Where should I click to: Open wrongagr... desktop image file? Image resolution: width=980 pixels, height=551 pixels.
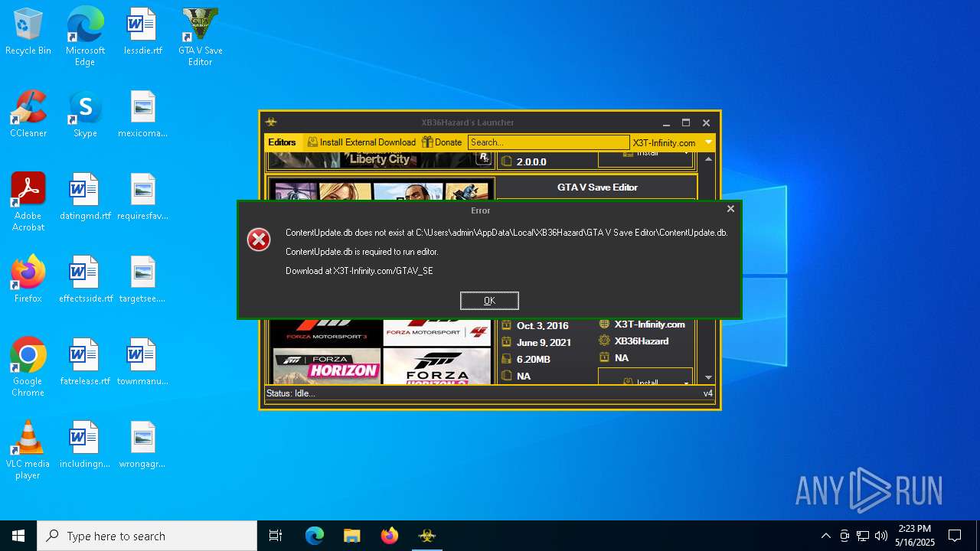coord(142,445)
